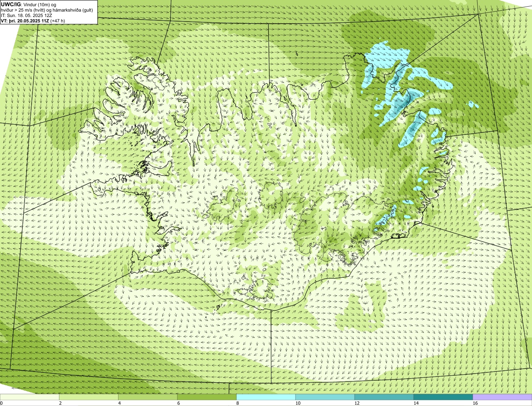This screenshot has width=532, height=406.
Task: Click the 'UWC/IG: Vindur (10m) og' title line
Action: 29,5
